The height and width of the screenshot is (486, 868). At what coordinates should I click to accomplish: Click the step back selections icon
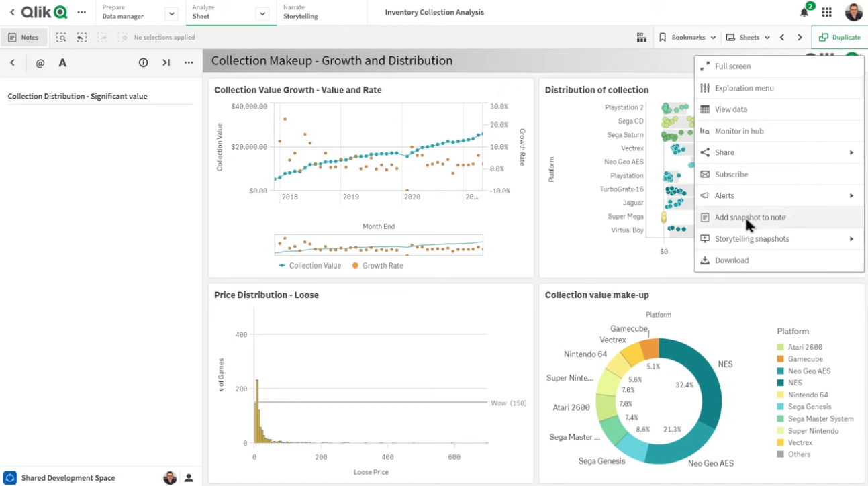pyautogui.click(x=81, y=38)
